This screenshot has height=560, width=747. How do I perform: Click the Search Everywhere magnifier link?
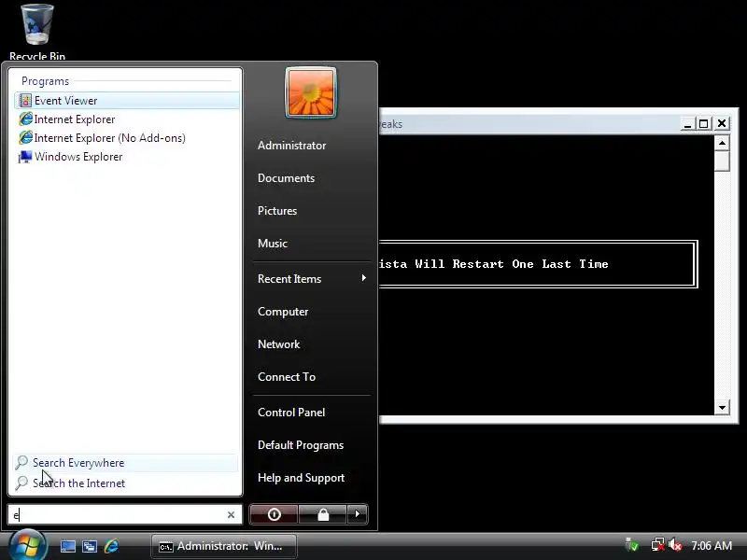(125, 462)
